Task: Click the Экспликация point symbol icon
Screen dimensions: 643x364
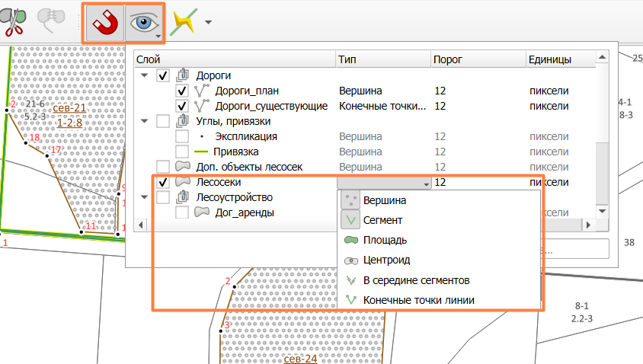Action: pyautogui.click(x=202, y=136)
